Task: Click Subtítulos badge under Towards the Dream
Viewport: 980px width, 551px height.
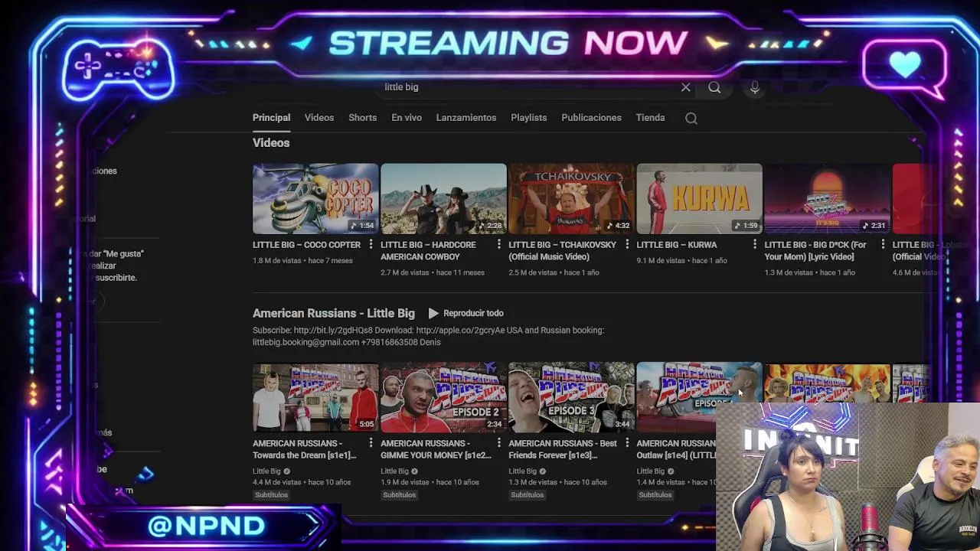Action: 271,495
